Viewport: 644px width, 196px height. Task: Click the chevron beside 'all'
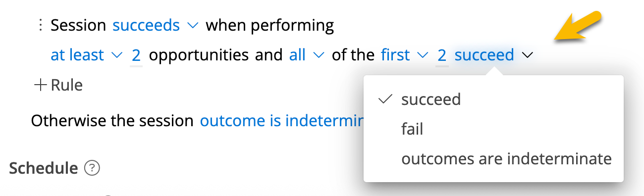coord(319,55)
